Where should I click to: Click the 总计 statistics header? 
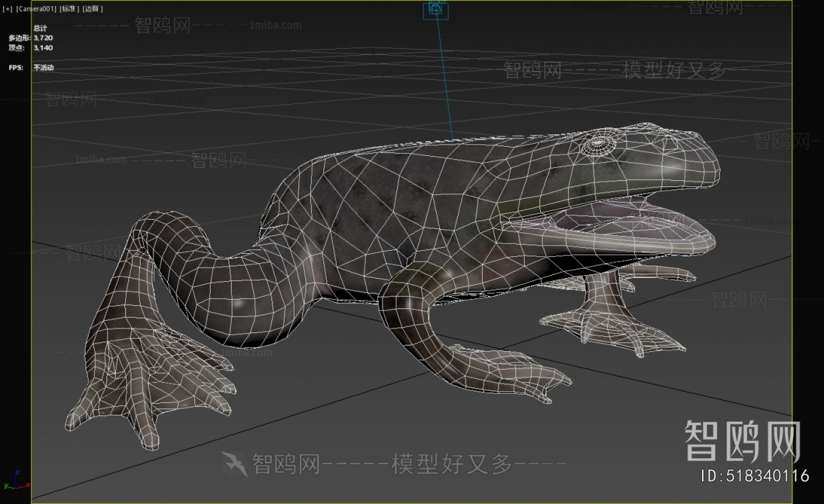[x=40, y=28]
